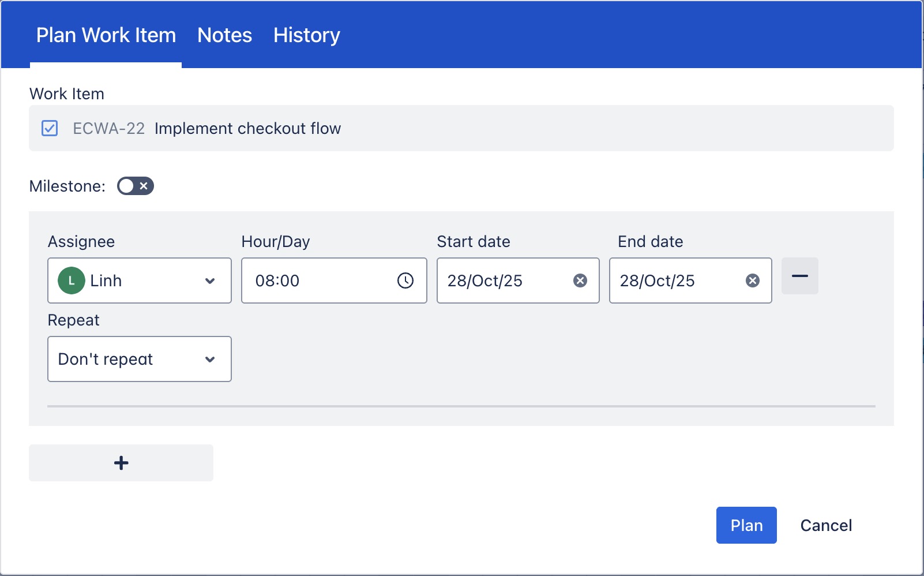Viewport: 924px width, 576px height.
Task: Cancel the planning dialog
Action: tap(825, 525)
